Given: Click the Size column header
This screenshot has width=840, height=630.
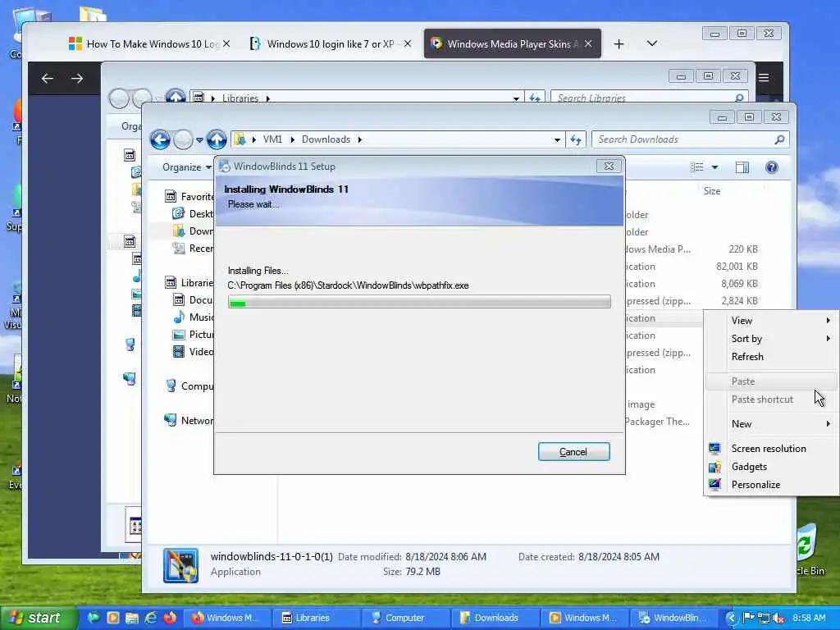Looking at the screenshot, I should (712, 190).
